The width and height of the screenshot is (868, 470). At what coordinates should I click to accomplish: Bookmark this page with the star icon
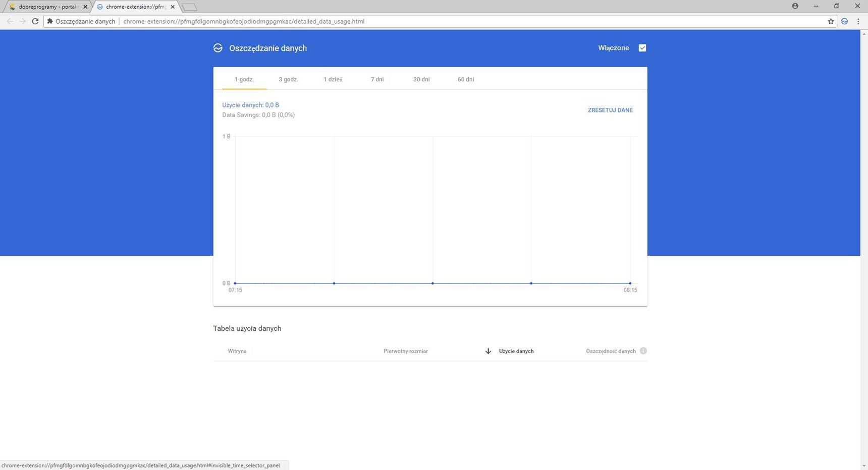pos(831,21)
